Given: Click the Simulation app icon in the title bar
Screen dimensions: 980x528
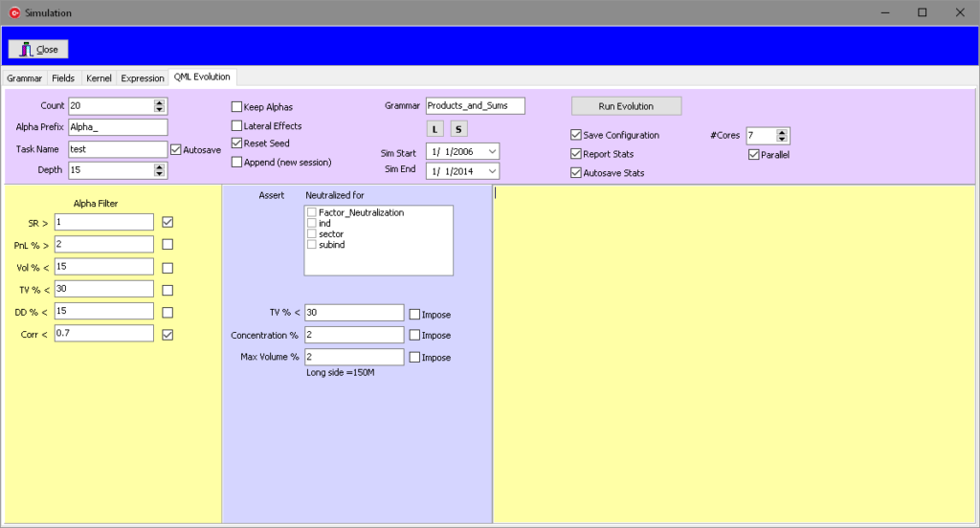Looking at the screenshot, I should [14, 12].
